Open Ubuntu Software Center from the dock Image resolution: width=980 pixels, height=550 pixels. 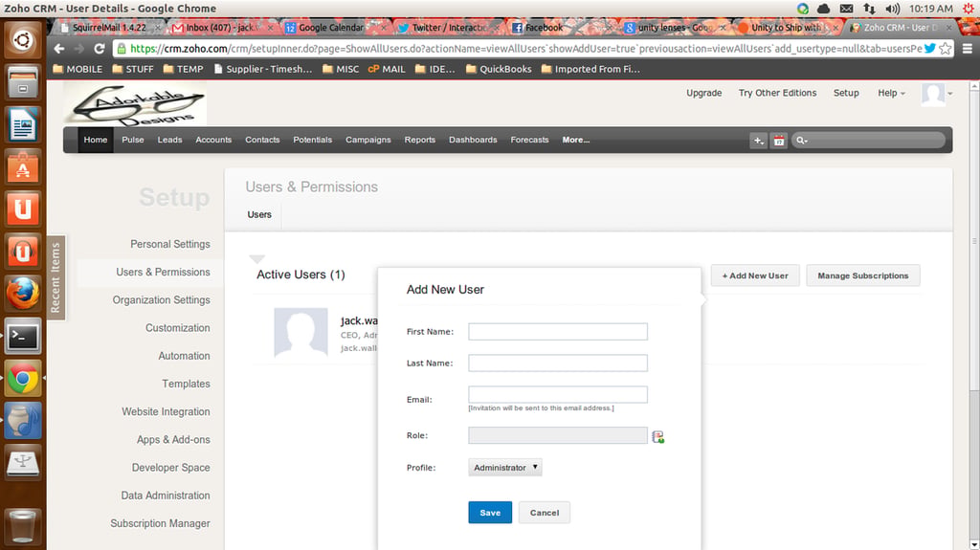23,166
